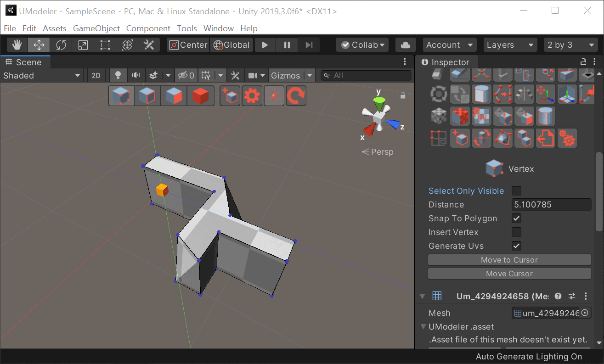604x364 pixels.
Task: Select the Rotate tool in toolbar
Action: pos(61,45)
